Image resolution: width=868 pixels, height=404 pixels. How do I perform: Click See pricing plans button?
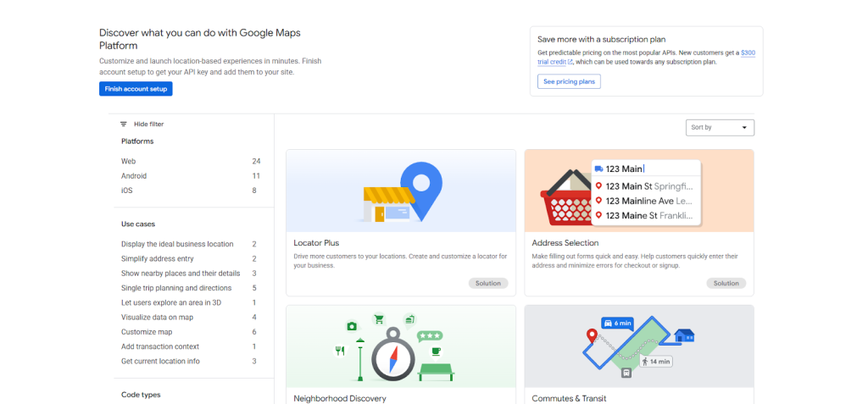point(569,81)
